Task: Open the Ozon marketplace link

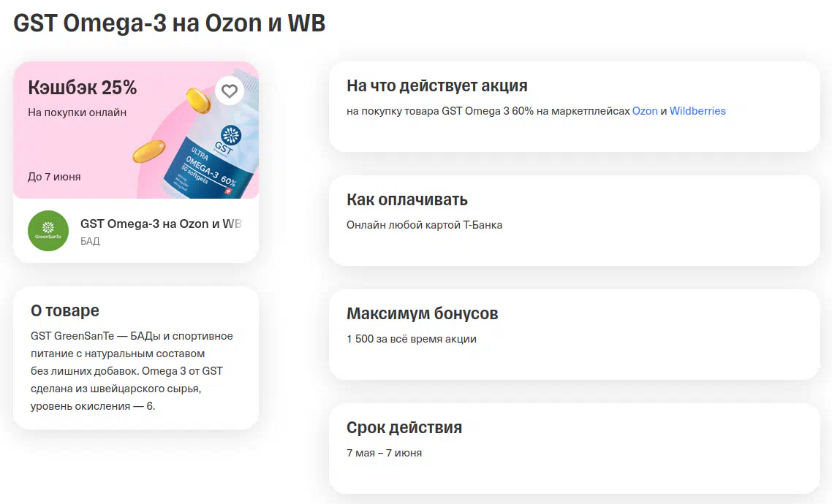Action: (x=644, y=111)
